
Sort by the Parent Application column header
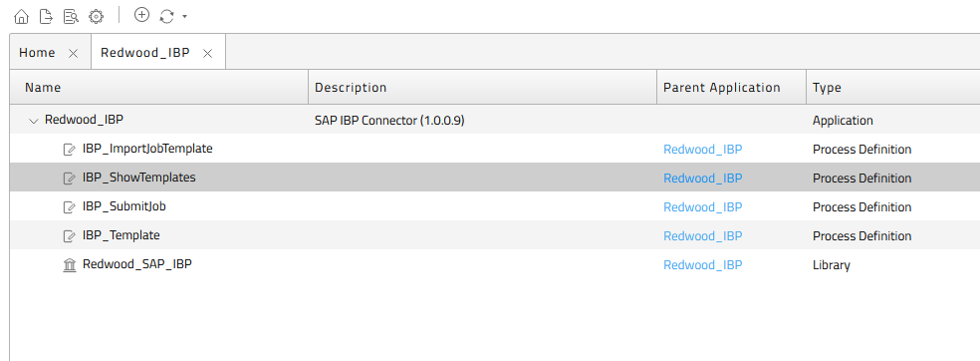[731, 88]
